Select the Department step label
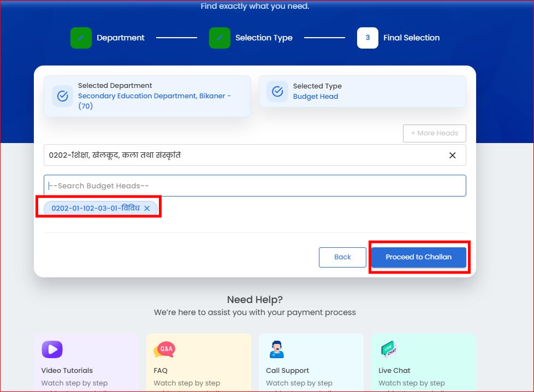Screen dimensions: 534x392 point(121,38)
